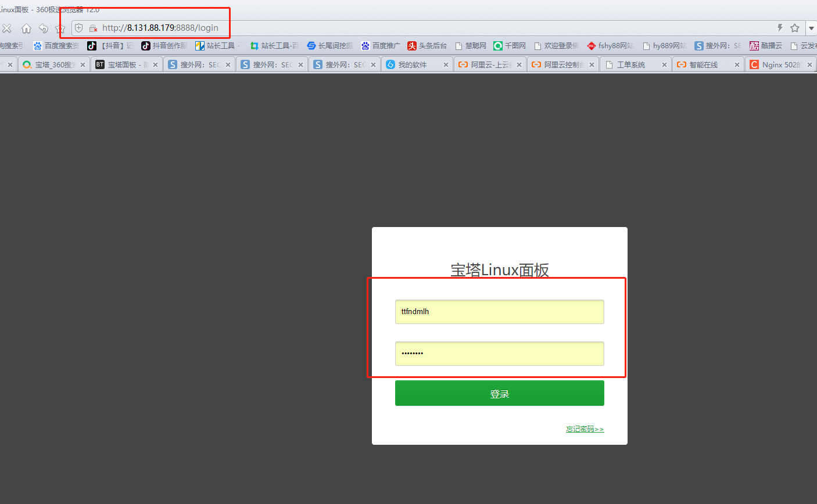This screenshot has height=504, width=817.
Task: Close the 宝塔_360搜索 tab
Action: pos(83,65)
